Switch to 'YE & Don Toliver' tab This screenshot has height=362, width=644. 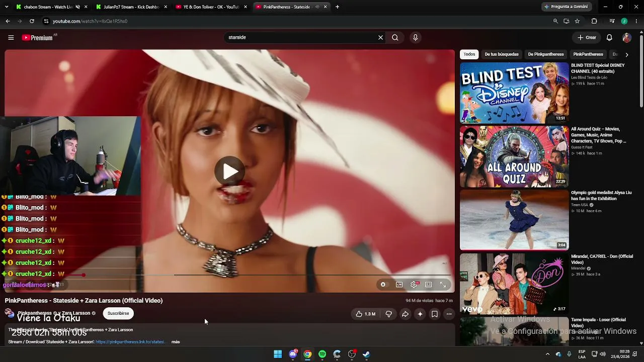[x=211, y=7]
